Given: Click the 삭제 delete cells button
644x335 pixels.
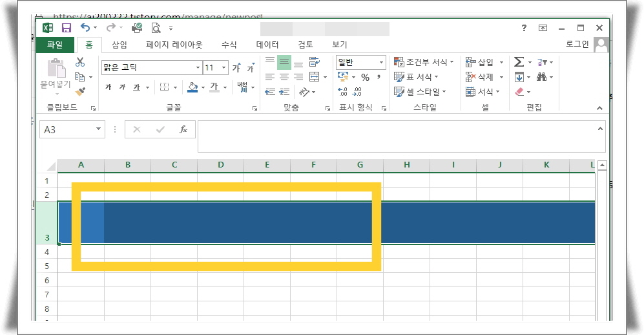Looking at the screenshot, I should point(479,77).
